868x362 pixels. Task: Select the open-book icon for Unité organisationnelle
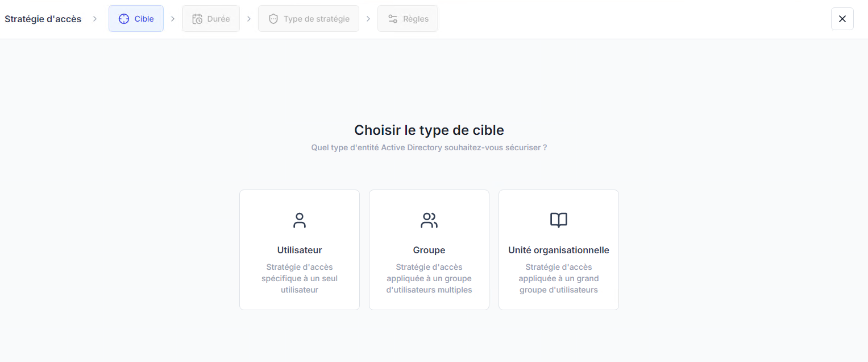click(559, 220)
